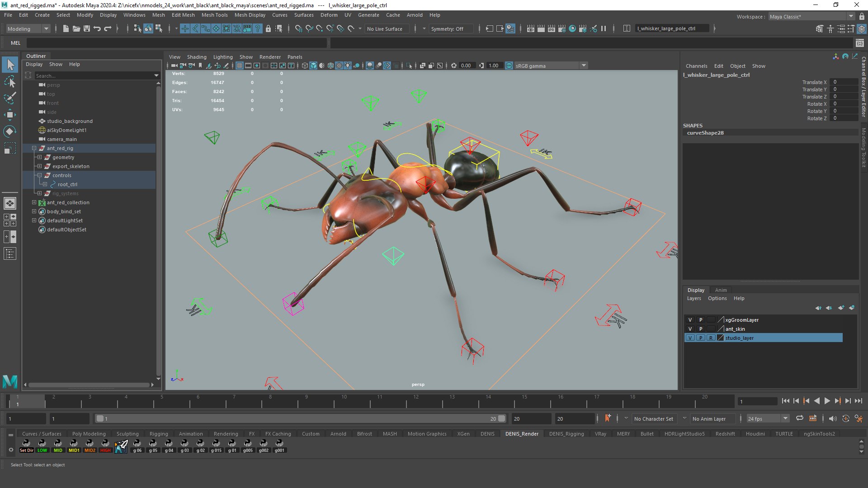The width and height of the screenshot is (868, 488).
Task: Pick the Paint Selection tool
Action: click(9, 98)
